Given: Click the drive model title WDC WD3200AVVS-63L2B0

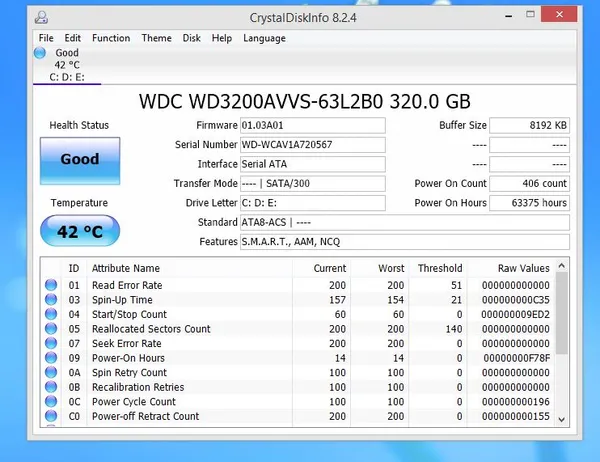Looking at the screenshot, I should (x=261, y=101).
